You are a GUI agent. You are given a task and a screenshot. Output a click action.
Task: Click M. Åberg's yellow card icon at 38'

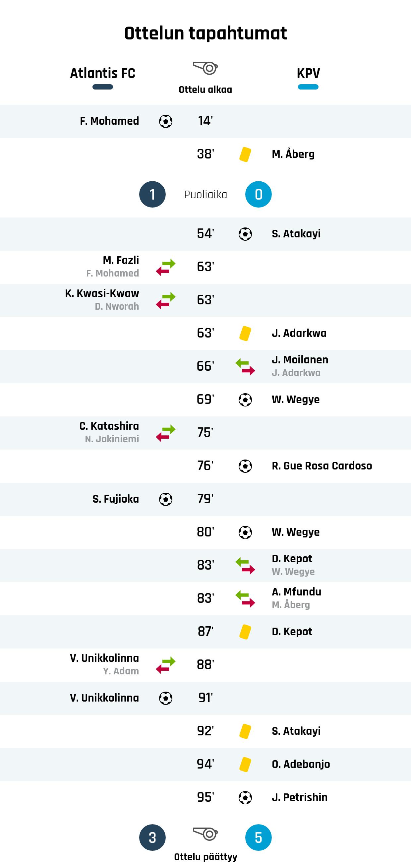[245, 154]
